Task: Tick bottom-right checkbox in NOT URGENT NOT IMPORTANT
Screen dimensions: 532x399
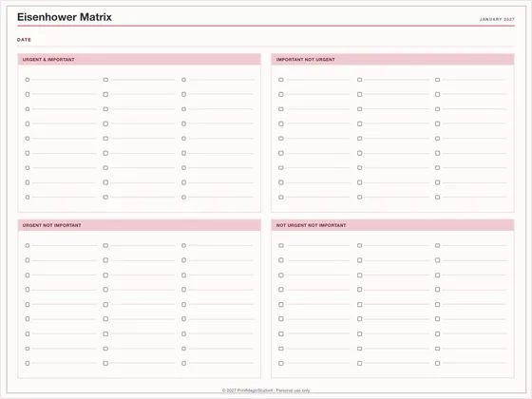Action: [438, 363]
